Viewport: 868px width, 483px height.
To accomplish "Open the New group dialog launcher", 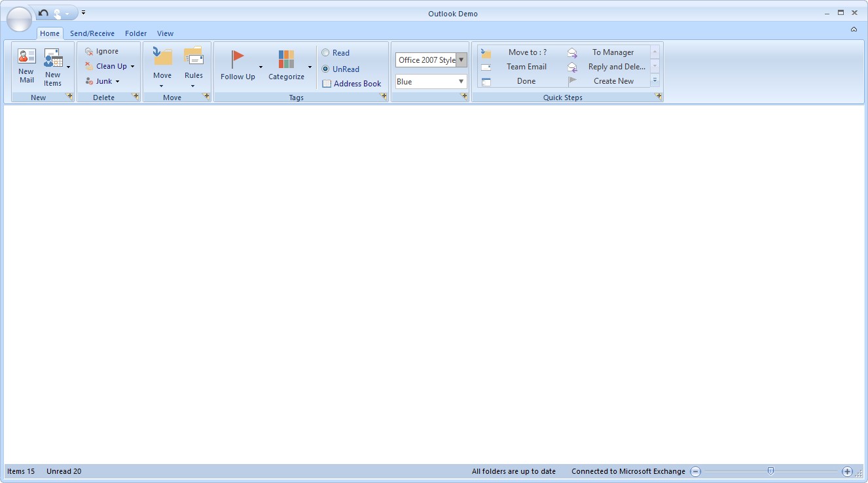I will click(69, 96).
